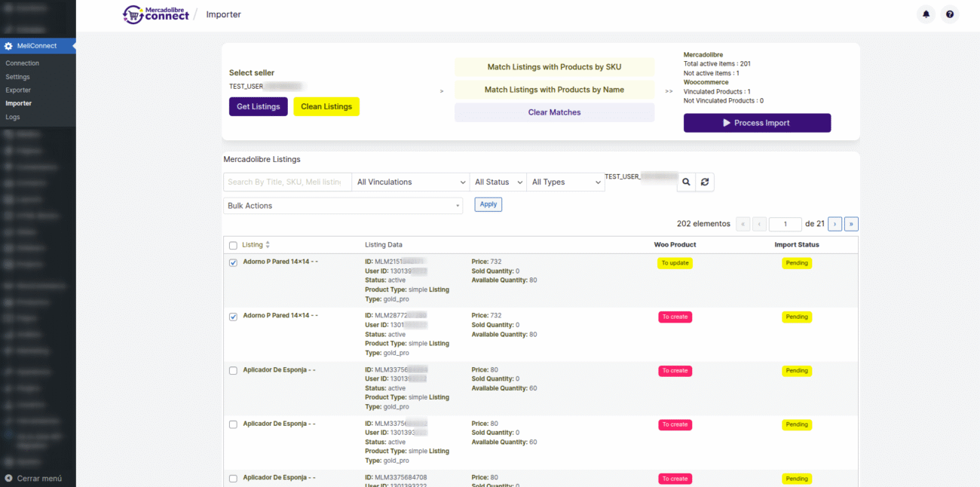Click the Pending status badge on first listing
The image size is (980, 487).
797,262
